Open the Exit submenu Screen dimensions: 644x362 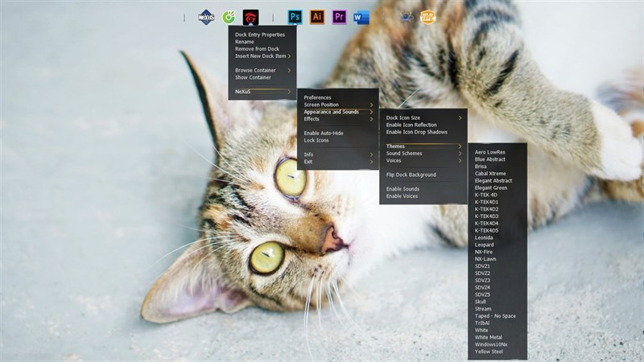[337, 162]
